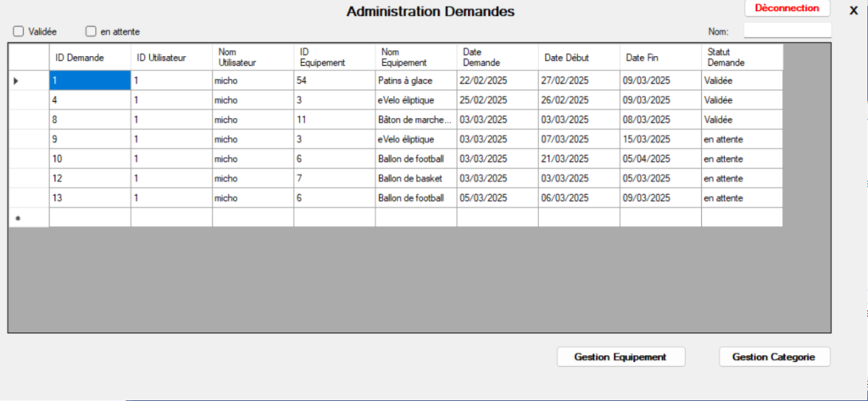Click the Bâton de marche equipment cell
The height and width of the screenshot is (401, 868).
coord(415,120)
